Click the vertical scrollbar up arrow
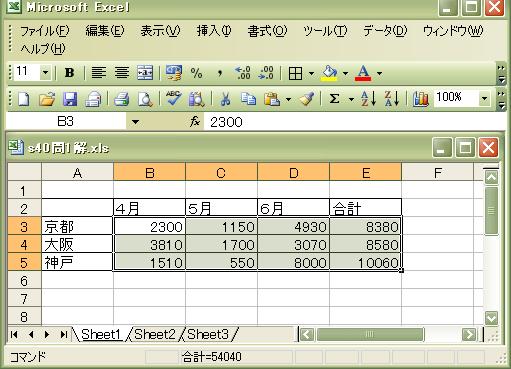Screen dimensions: 511x369 (x=491, y=177)
